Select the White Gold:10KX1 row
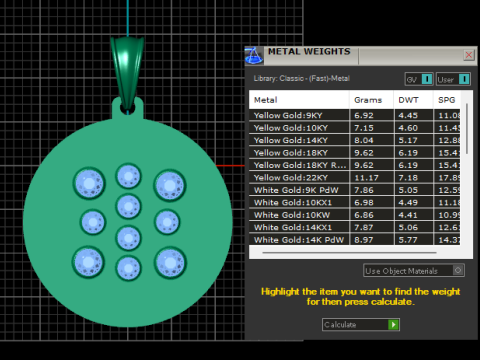480x360 pixels. point(355,202)
